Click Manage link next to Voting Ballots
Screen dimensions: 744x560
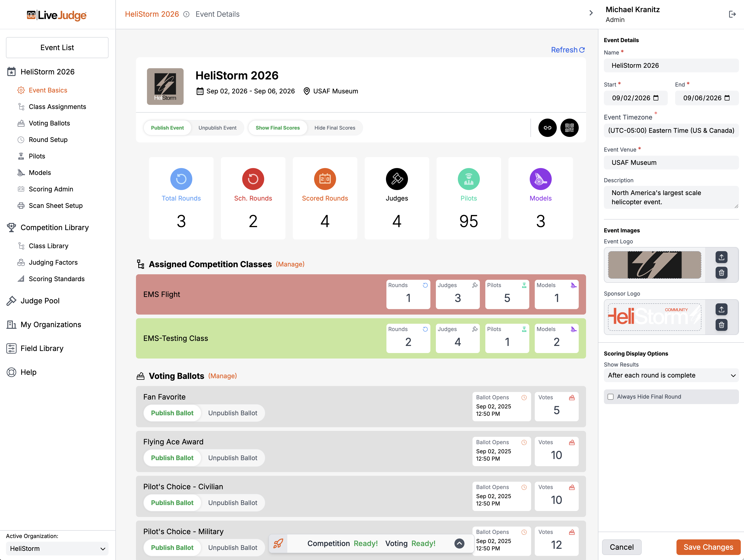click(x=222, y=376)
